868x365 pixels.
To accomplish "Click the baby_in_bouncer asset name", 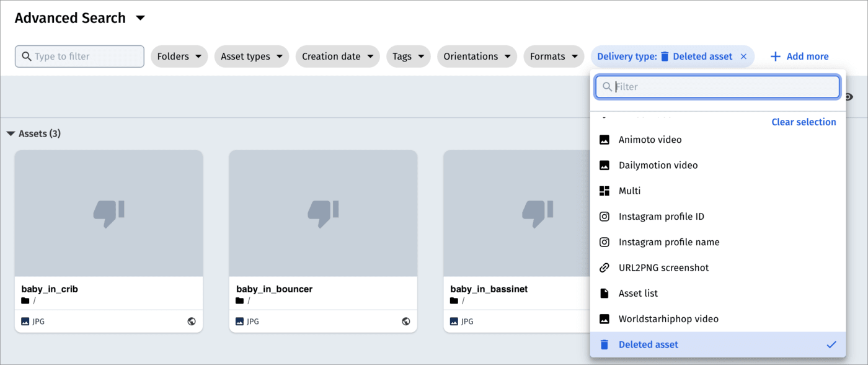I will 274,289.
